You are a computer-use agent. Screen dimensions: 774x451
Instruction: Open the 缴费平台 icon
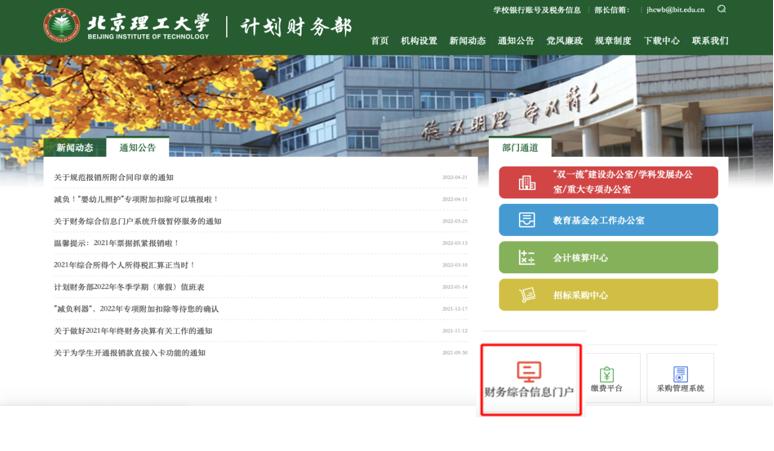[606, 374]
